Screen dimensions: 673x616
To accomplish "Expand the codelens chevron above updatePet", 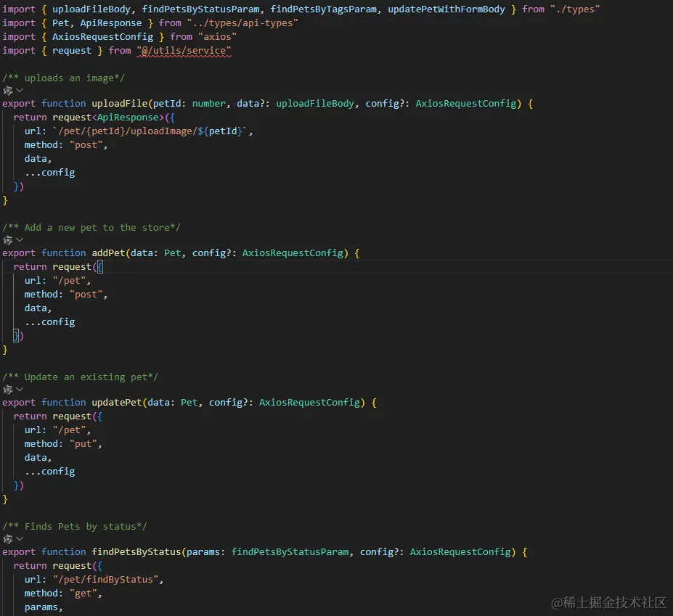I will [20, 390].
